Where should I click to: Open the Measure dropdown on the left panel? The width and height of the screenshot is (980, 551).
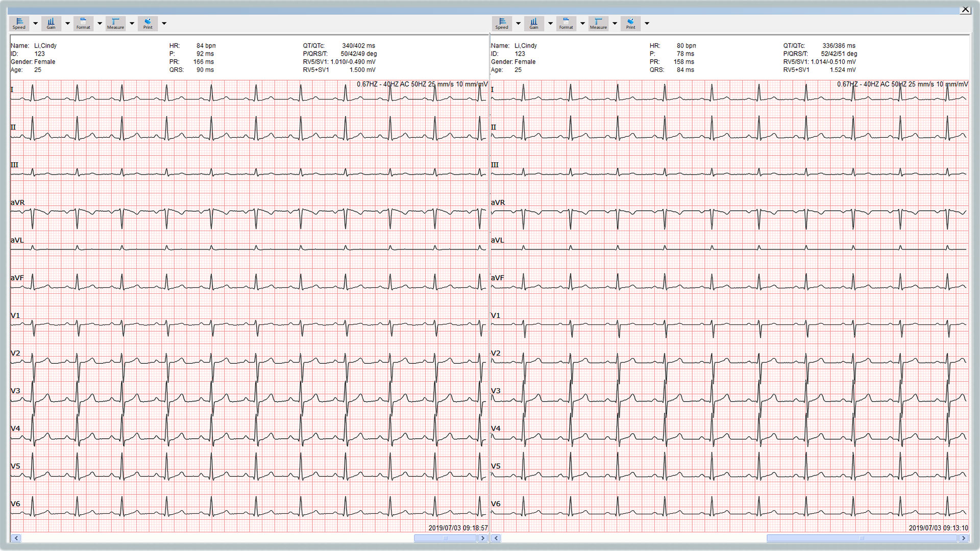132,23
